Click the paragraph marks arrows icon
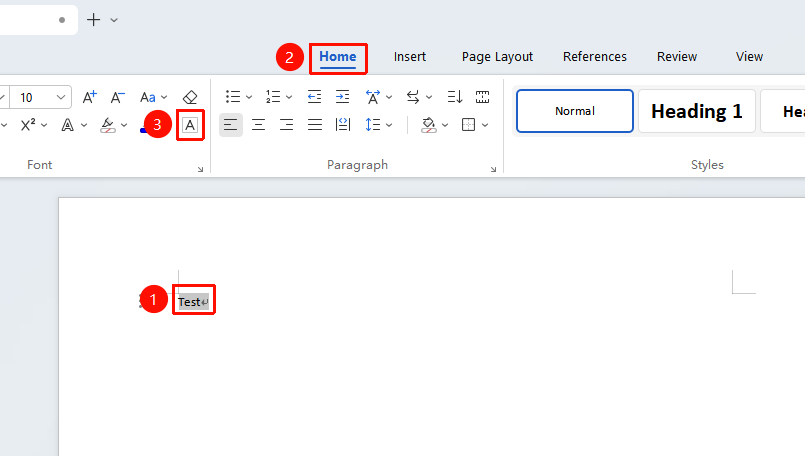The width and height of the screenshot is (805, 456). click(x=413, y=97)
